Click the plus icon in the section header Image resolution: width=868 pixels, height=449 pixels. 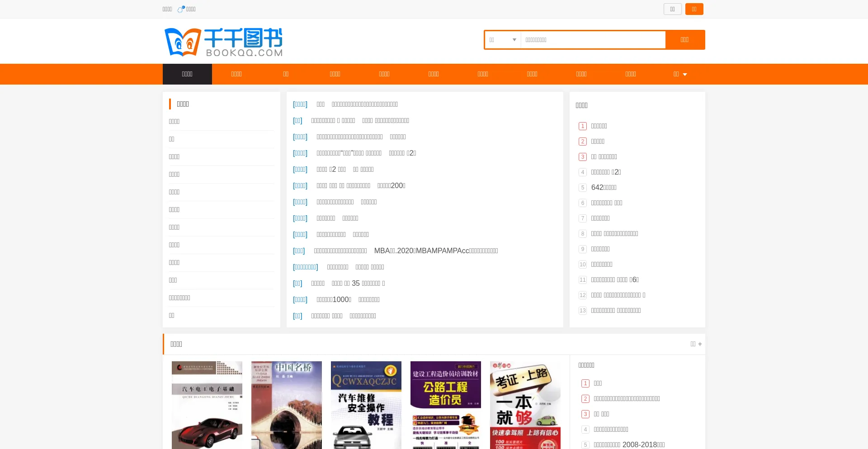pyautogui.click(x=700, y=344)
